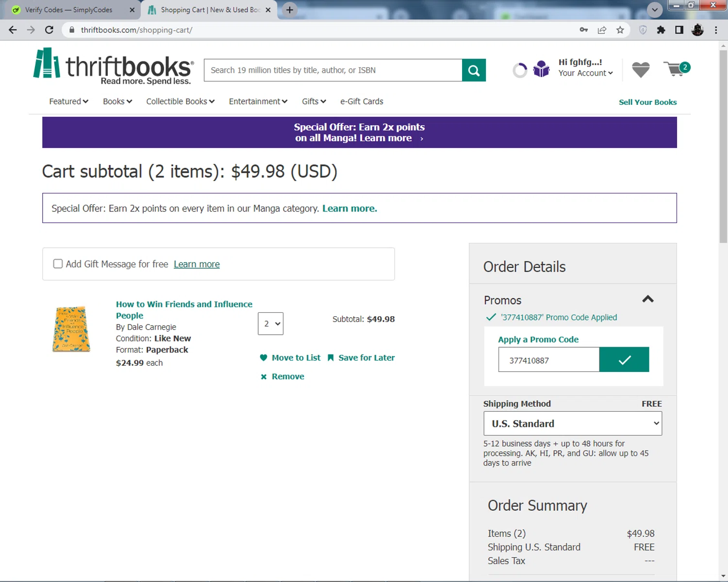Focus the title search input field
728x582 pixels.
pos(333,70)
